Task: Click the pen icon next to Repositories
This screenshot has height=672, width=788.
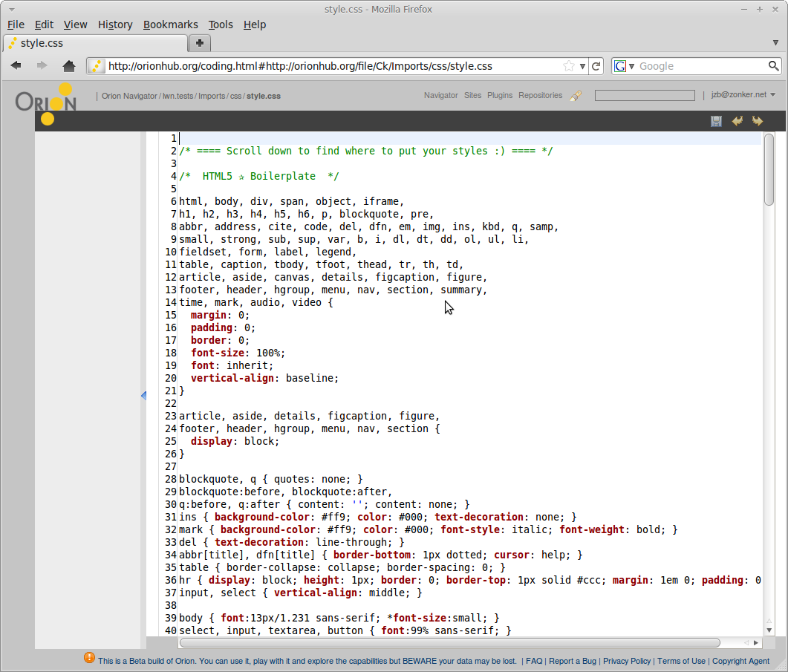Action: 576,96
